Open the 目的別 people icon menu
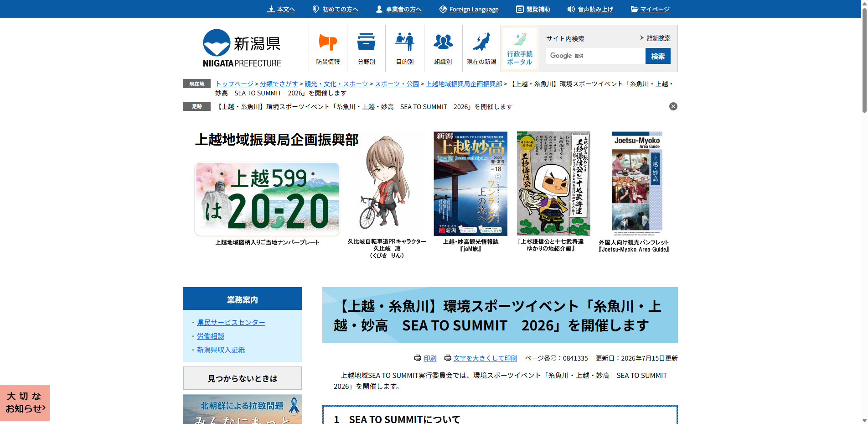The image size is (868, 424). pos(404,49)
